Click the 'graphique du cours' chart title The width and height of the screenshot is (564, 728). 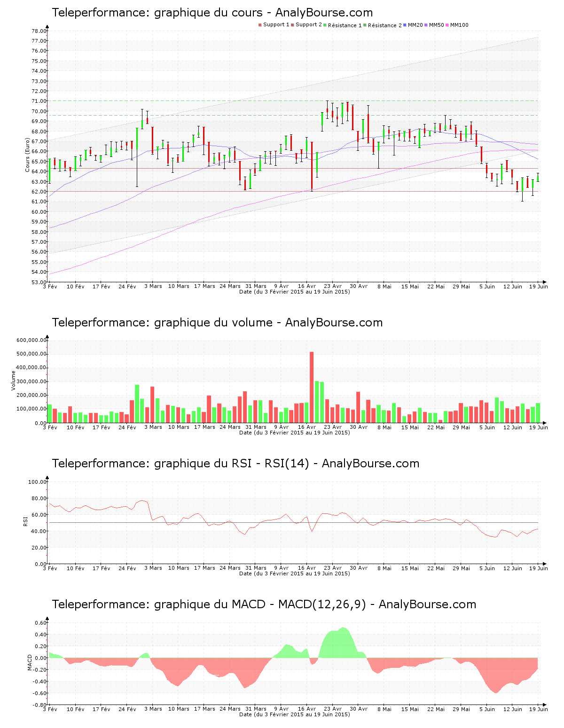[212, 13]
